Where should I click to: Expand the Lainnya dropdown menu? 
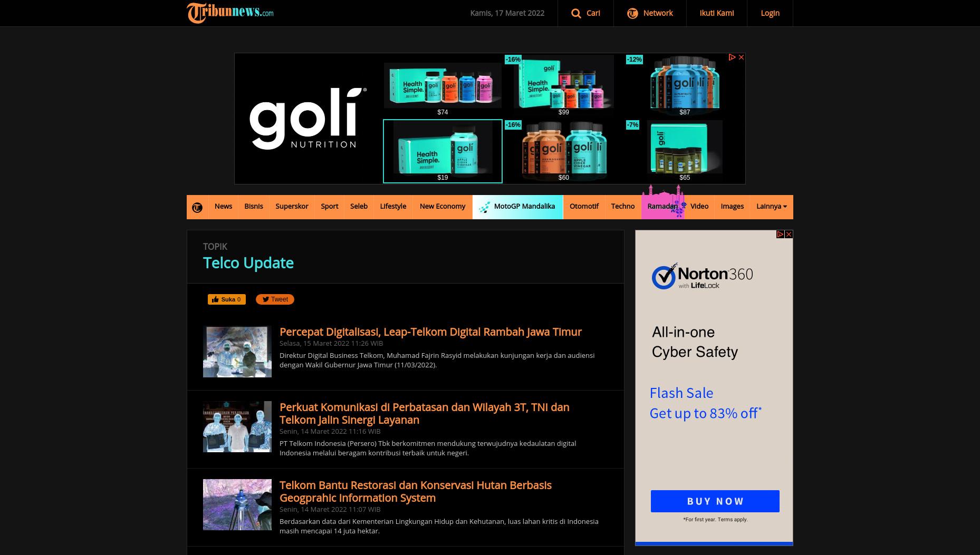[771, 207]
